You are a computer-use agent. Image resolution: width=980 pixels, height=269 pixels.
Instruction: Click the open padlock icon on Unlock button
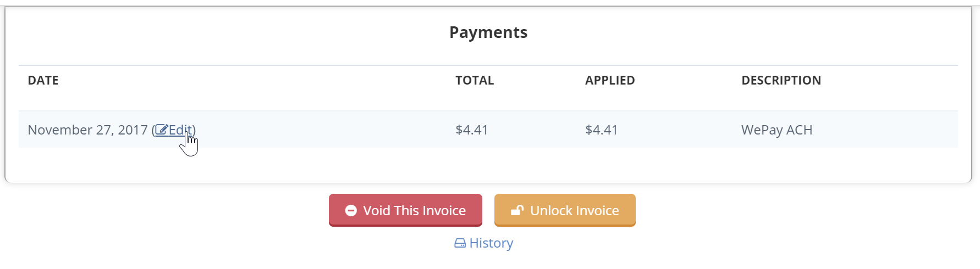click(x=517, y=210)
